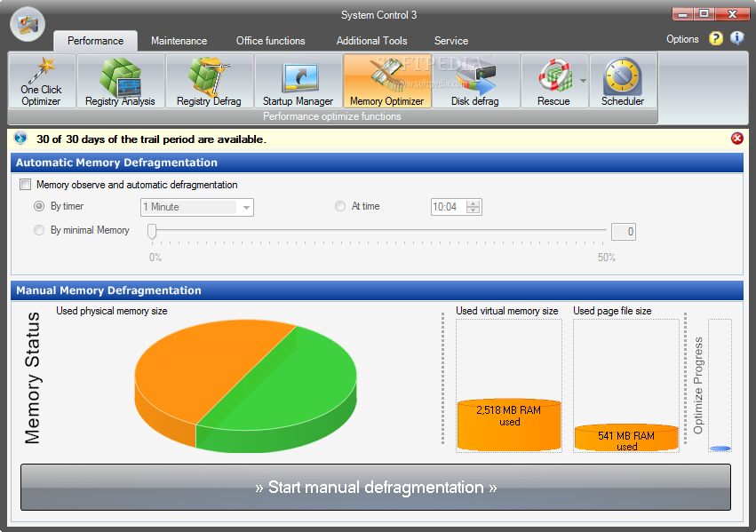This screenshot has width=756, height=532.
Task: Maximize the System Control 3 window
Action: click(704, 13)
